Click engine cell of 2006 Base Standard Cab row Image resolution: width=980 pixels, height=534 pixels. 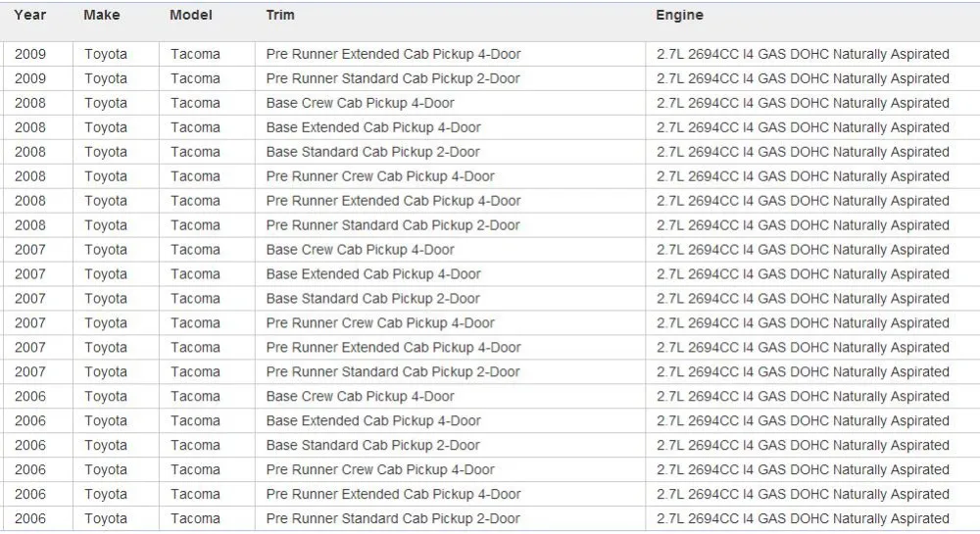pyautogui.click(x=803, y=445)
